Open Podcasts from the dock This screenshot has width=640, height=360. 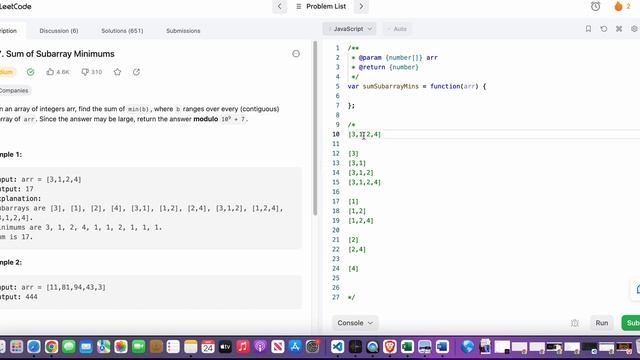pos(260,347)
